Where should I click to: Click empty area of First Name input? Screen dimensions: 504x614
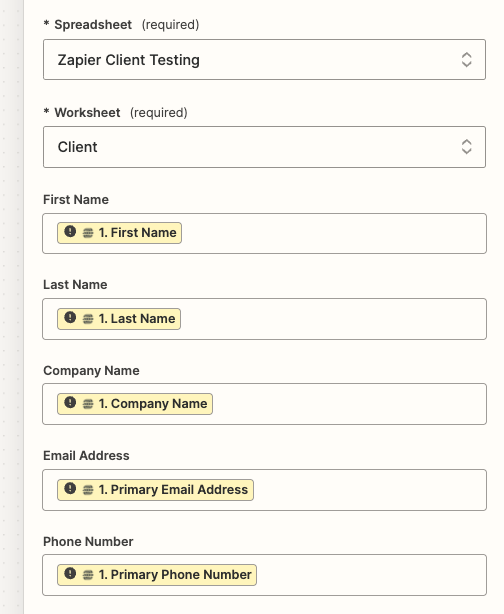tap(333, 233)
